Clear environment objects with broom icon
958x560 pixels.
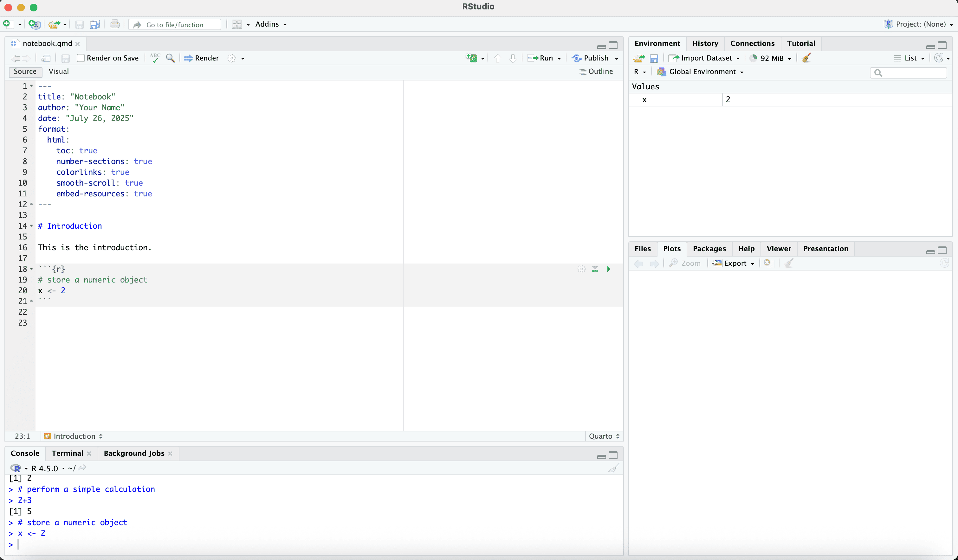[806, 58]
